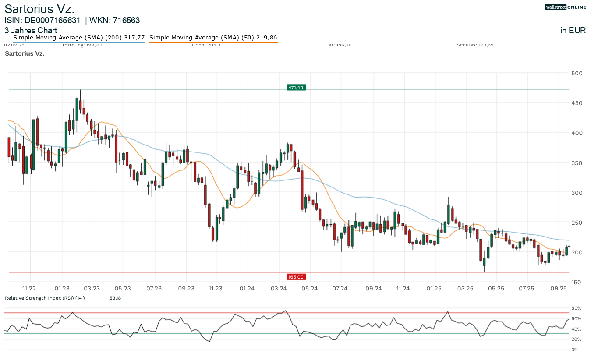Click the 20% RSI axis label
Screen dimensions: 591x364
(x=577, y=339)
